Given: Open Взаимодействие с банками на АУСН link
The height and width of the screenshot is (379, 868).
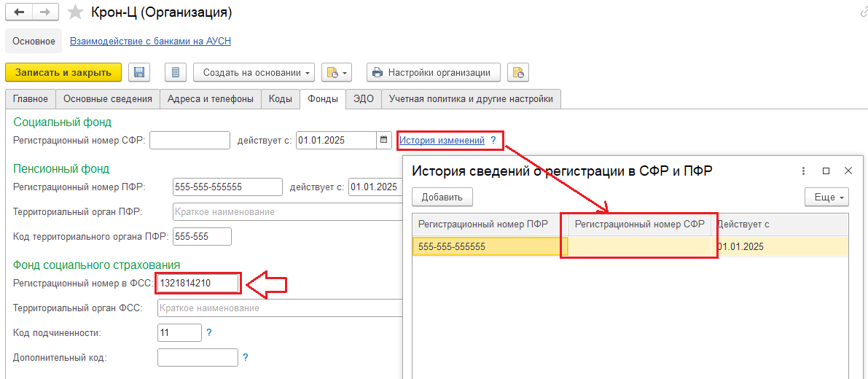Looking at the screenshot, I should tap(151, 41).
